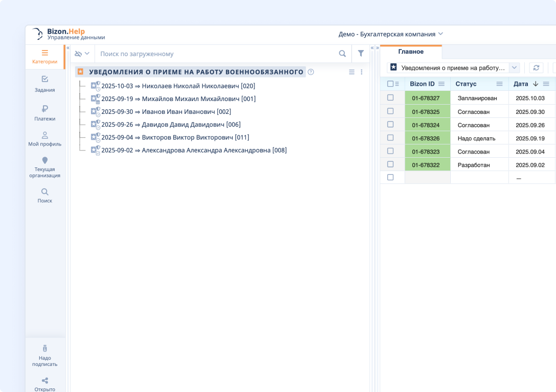Screen dimensions: 556x392
Task: Click the filter funnel icon
Action: [x=361, y=54]
